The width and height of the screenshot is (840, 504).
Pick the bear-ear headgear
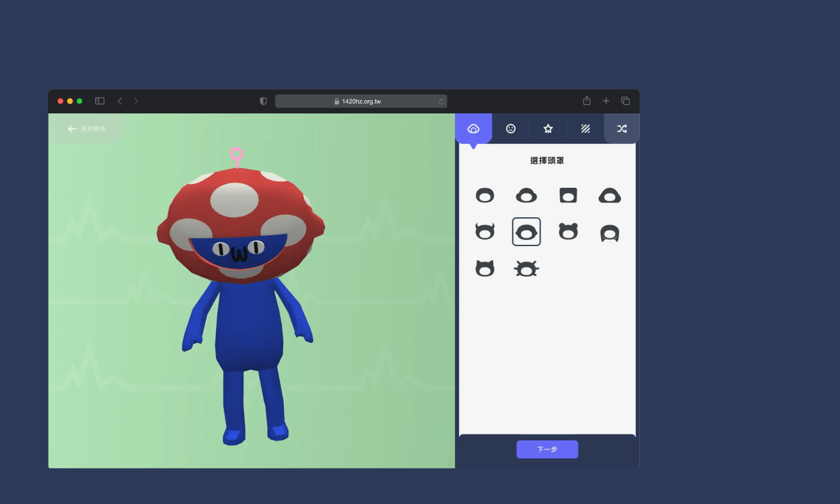[568, 232]
